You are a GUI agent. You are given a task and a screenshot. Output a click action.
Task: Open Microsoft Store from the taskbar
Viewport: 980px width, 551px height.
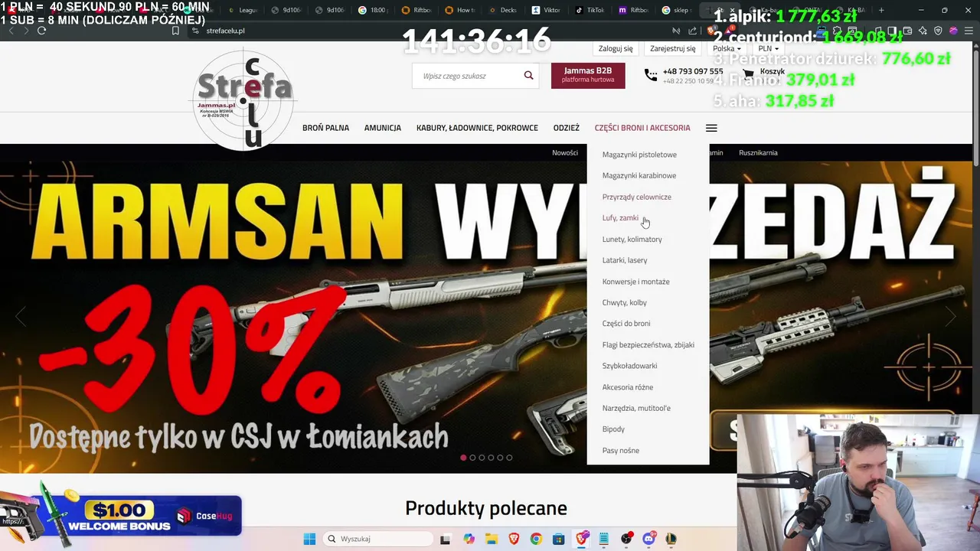(558, 539)
